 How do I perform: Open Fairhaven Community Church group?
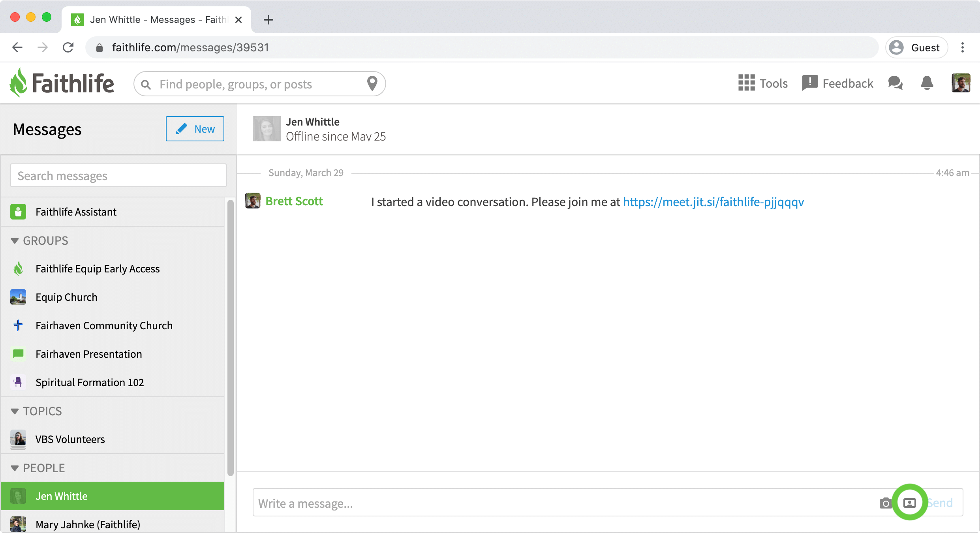point(113,325)
